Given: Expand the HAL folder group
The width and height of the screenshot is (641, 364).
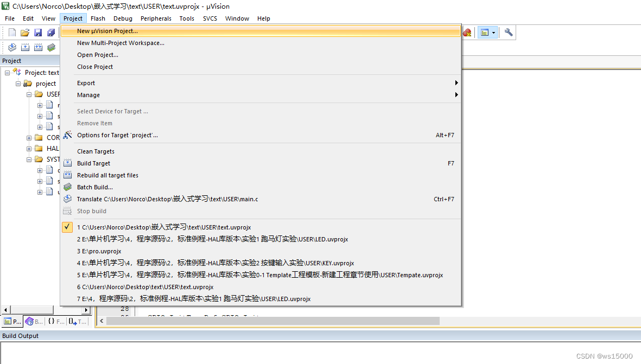Looking at the screenshot, I should tap(29, 149).
